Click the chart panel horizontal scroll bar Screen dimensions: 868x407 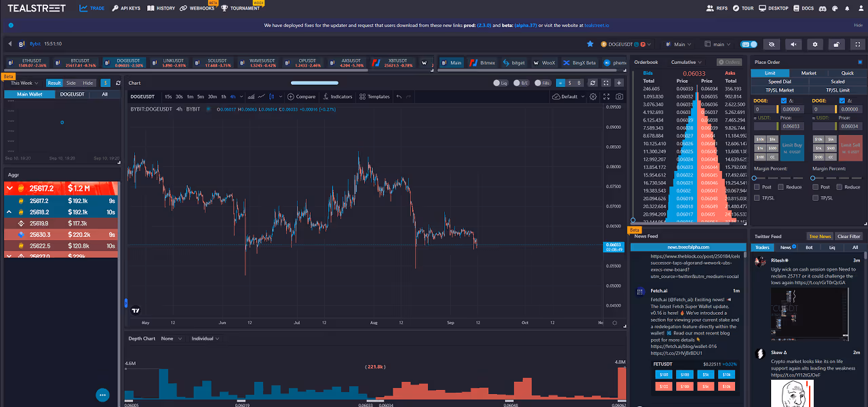pos(314,83)
